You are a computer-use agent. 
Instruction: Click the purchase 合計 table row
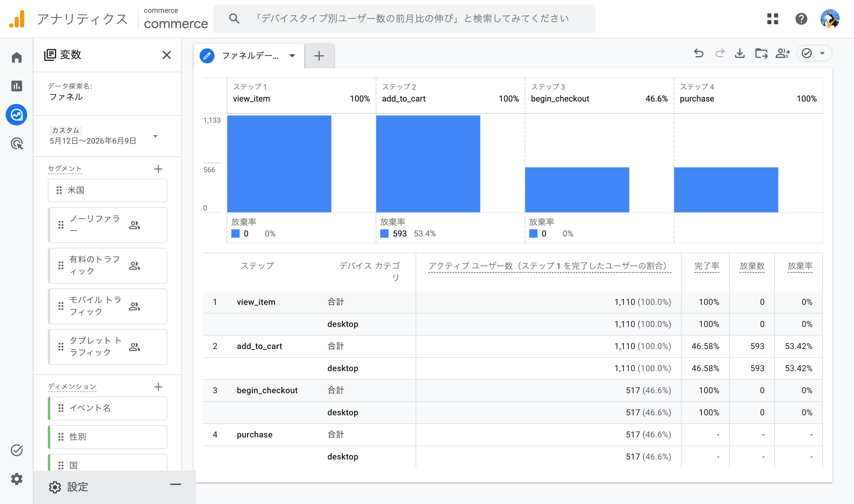tap(512, 435)
